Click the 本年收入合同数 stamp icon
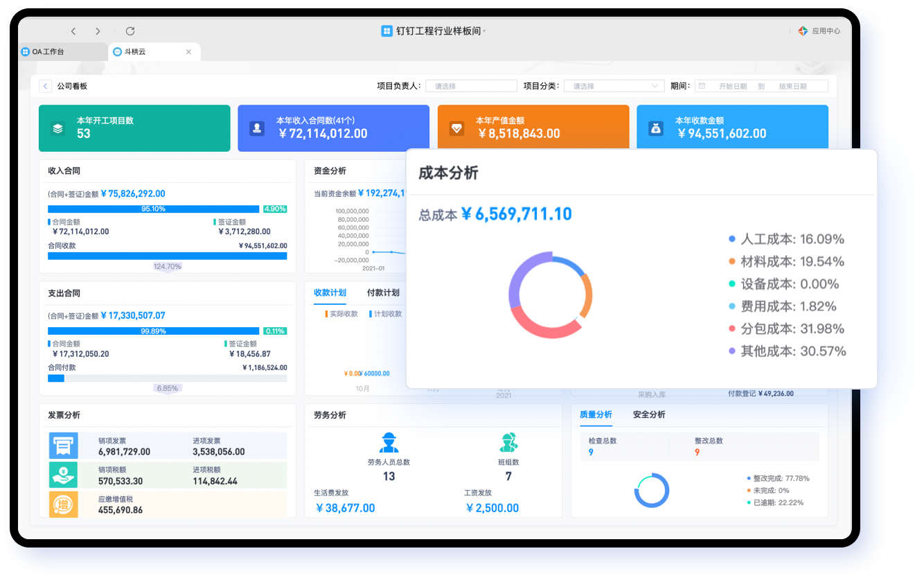 coord(257,128)
